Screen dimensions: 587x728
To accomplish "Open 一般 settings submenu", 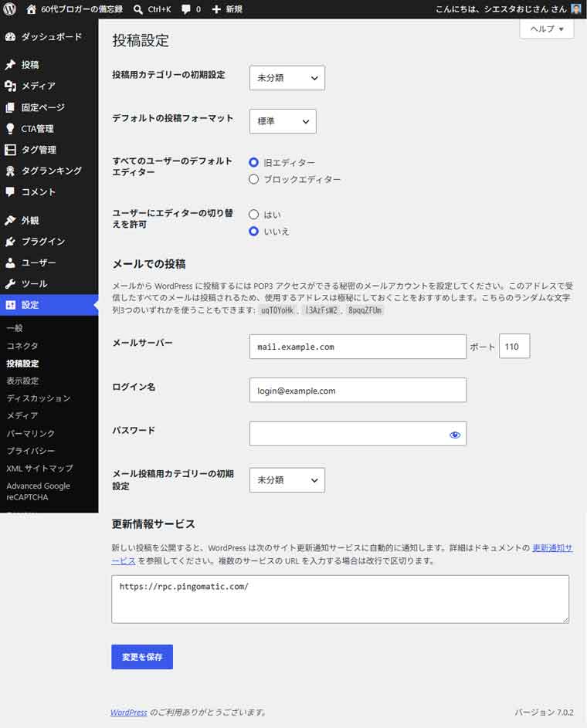I will tap(15, 328).
